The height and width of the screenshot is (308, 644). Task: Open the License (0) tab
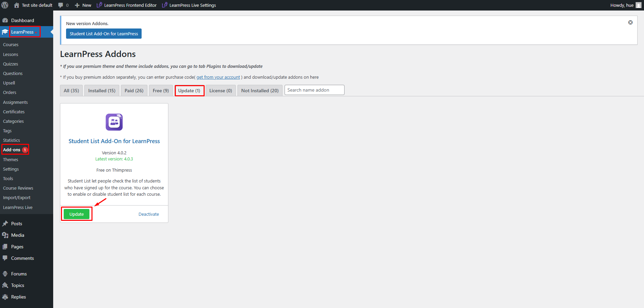(221, 91)
